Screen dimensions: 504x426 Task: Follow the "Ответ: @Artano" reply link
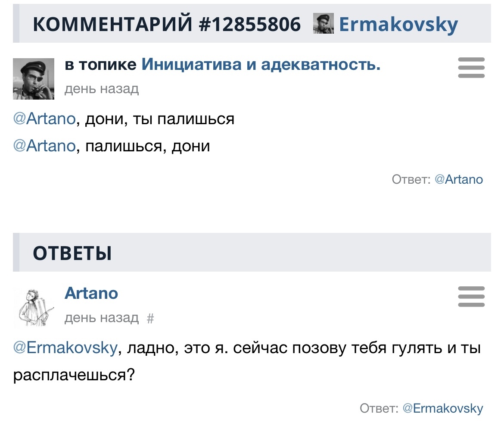459,179
